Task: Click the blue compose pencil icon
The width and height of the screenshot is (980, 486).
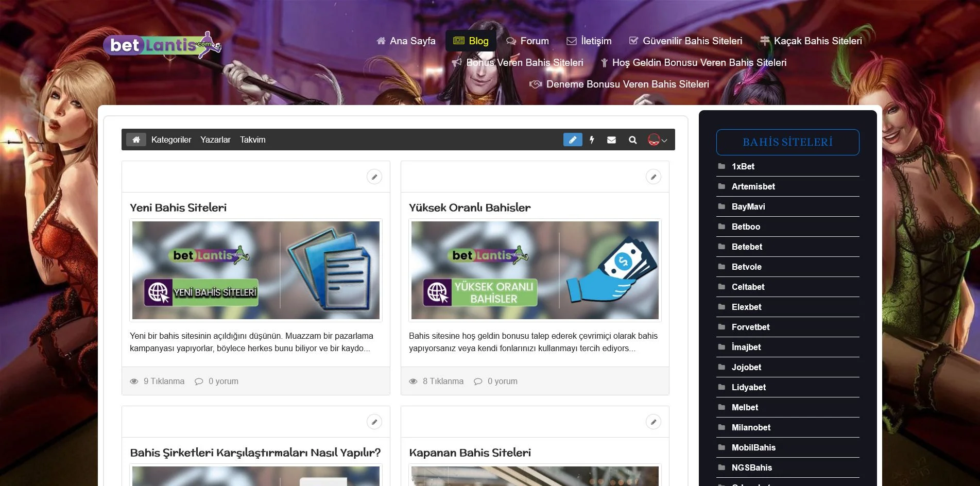Action: coord(573,140)
